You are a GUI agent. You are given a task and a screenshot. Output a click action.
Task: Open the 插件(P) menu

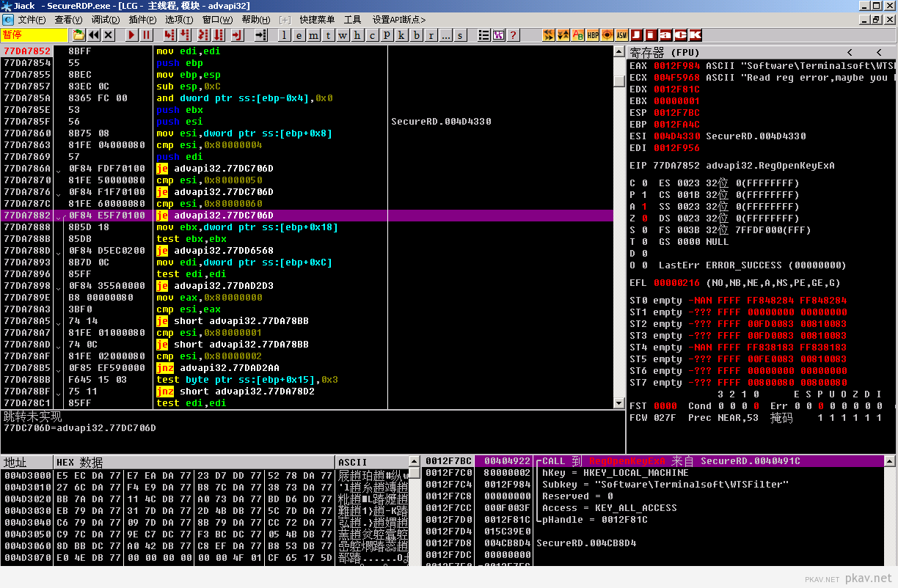point(142,20)
